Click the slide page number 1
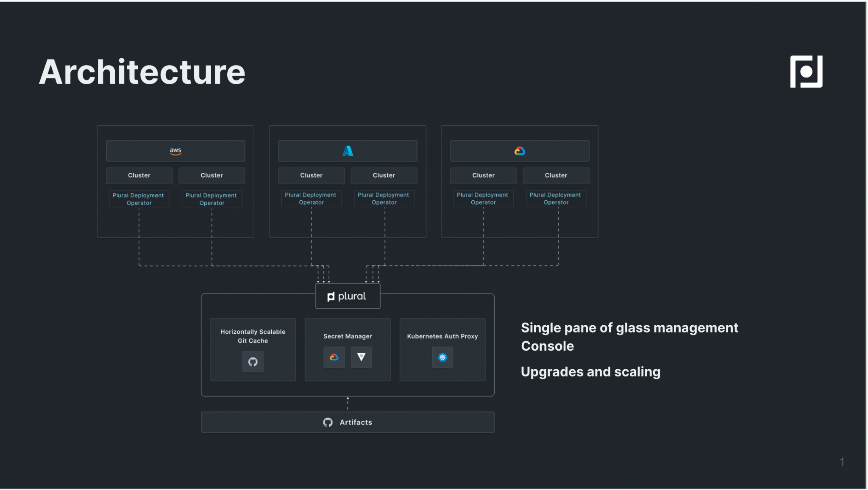This screenshot has height=490, width=868. coord(842,462)
